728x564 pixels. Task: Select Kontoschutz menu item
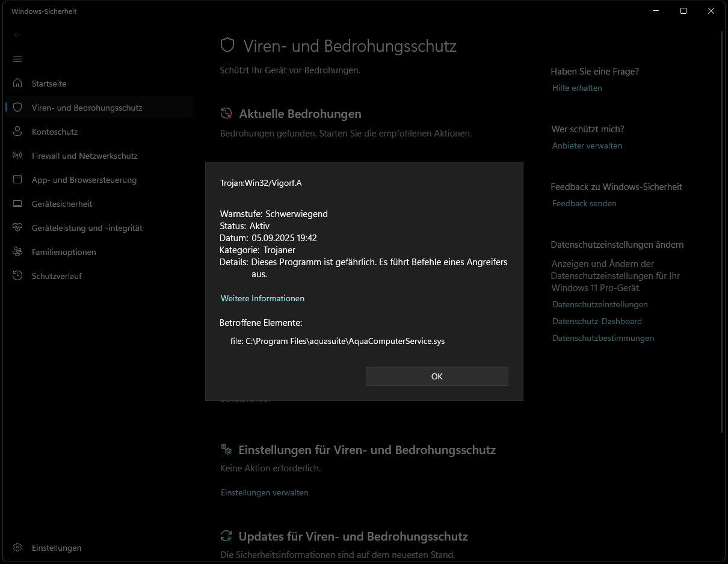[55, 132]
